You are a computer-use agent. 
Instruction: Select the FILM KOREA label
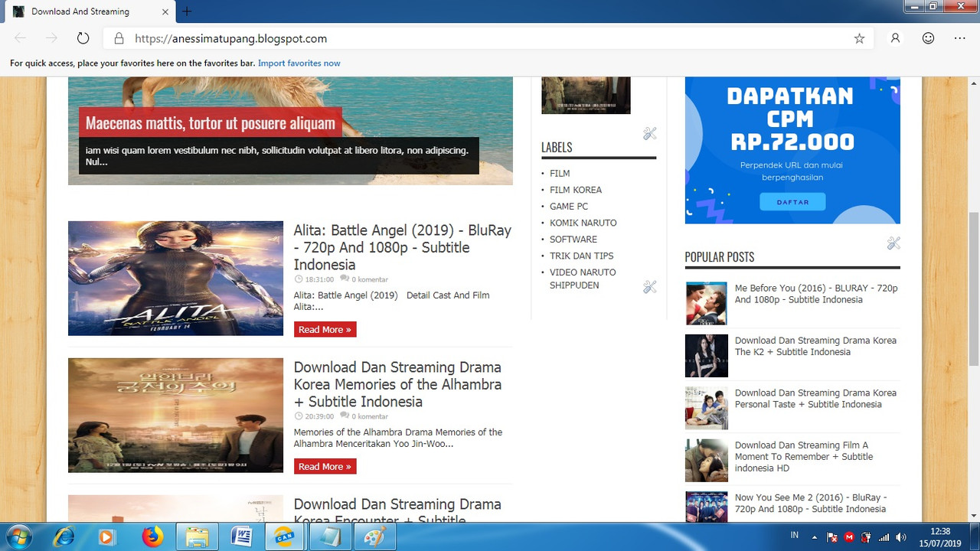(x=576, y=190)
